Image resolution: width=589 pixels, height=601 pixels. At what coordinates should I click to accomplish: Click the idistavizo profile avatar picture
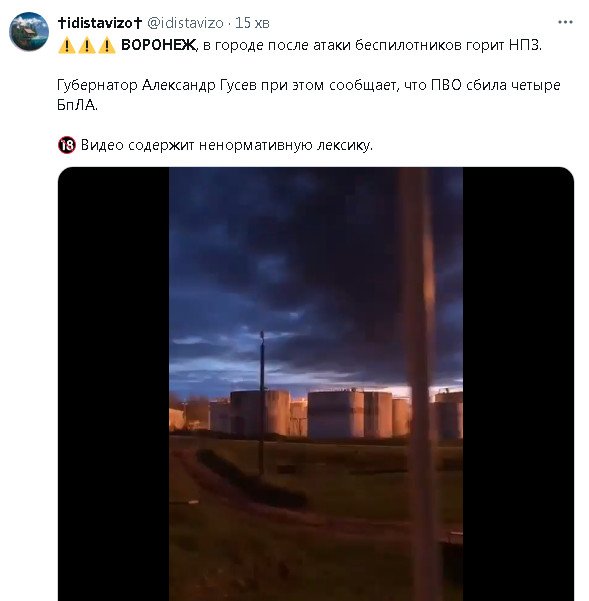tap(29, 31)
